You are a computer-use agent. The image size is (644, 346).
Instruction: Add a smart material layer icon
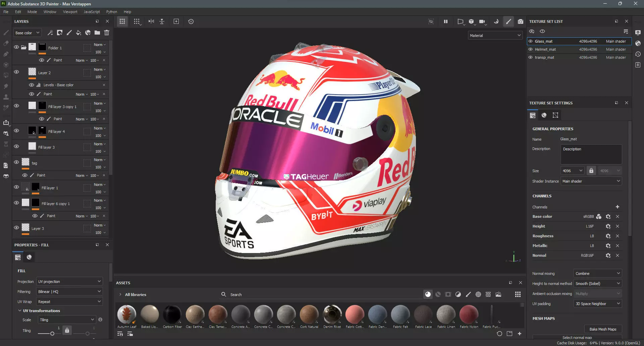pos(88,33)
